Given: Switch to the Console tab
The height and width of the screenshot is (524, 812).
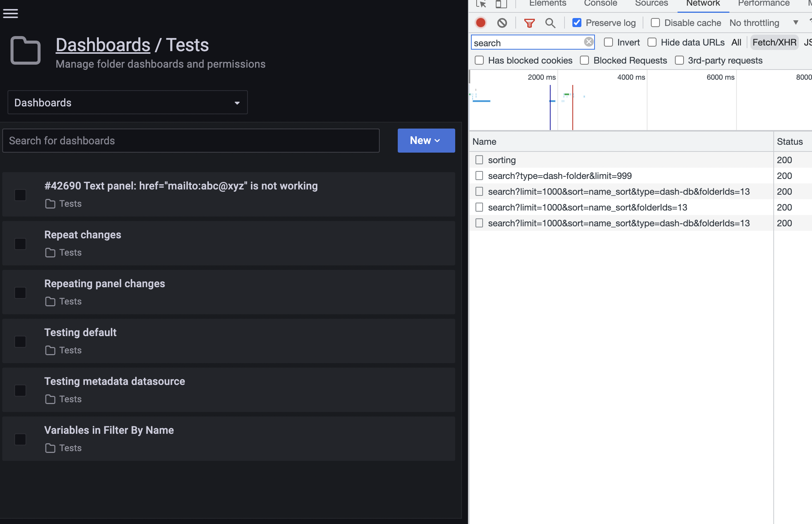Looking at the screenshot, I should coord(600,3).
